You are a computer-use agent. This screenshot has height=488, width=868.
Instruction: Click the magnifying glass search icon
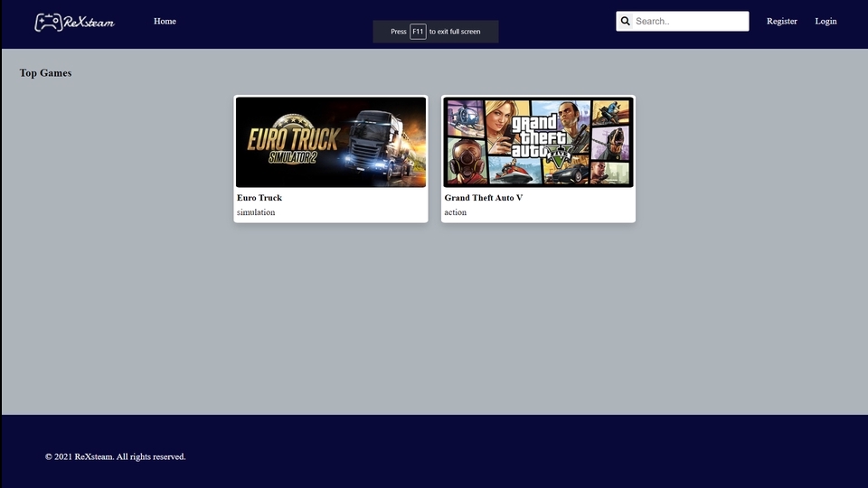(x=625, y=21)
